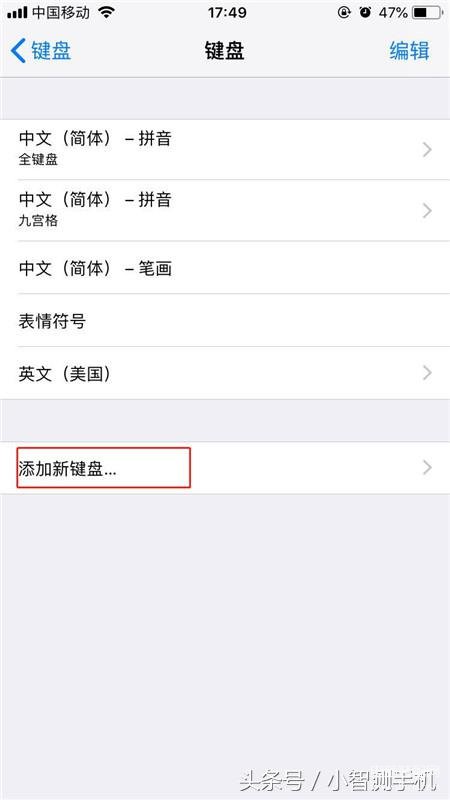The height and width of the screenshot is (800, 450).
Task: Tap the alarm clock status icon
Action: coord(365,13)
